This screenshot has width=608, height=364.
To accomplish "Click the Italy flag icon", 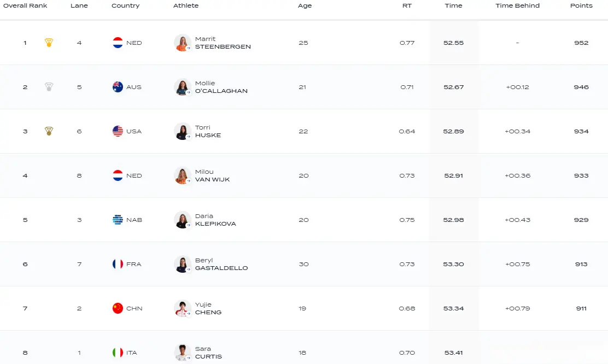I will [118, 353].
